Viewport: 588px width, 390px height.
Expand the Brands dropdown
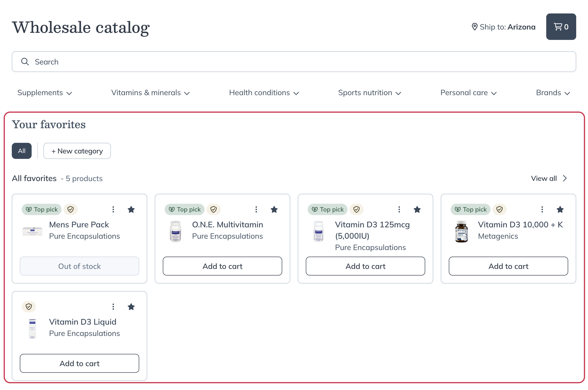point(553,93)
